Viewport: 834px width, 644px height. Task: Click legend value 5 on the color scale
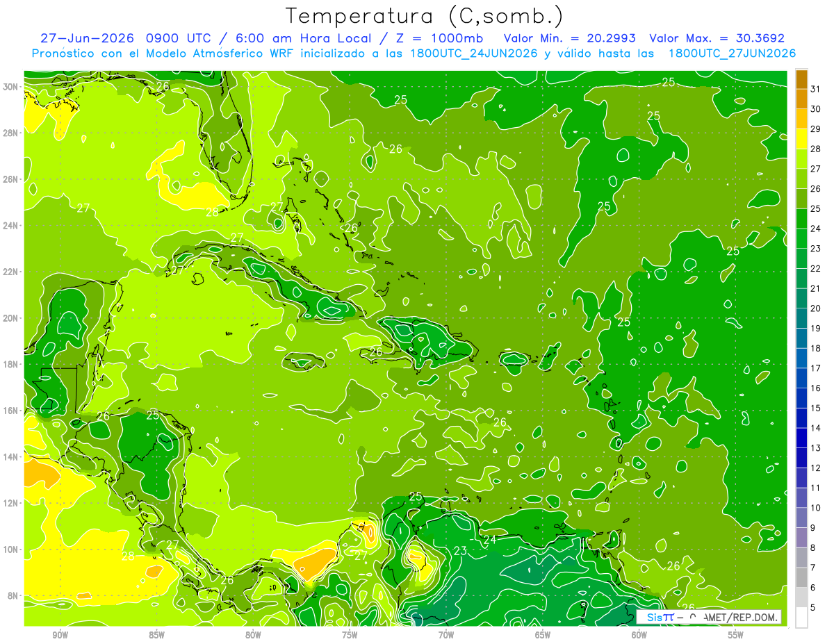click(x=814, y=608)
